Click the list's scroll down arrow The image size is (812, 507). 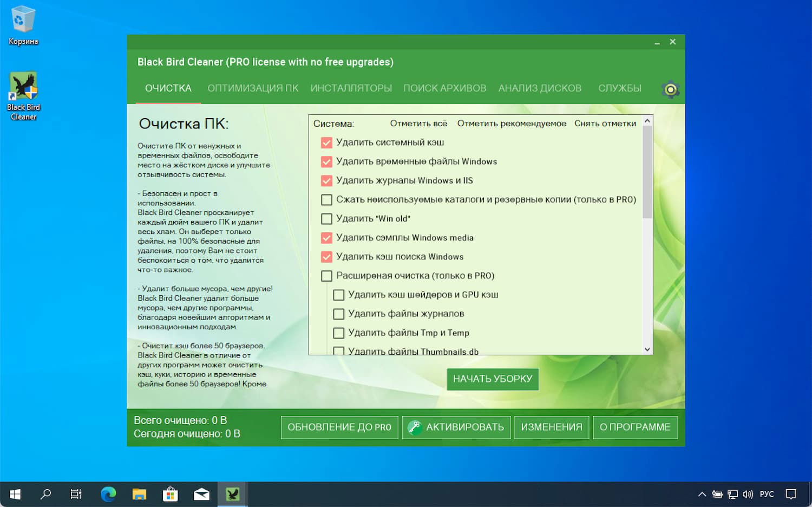pos(647,349)
